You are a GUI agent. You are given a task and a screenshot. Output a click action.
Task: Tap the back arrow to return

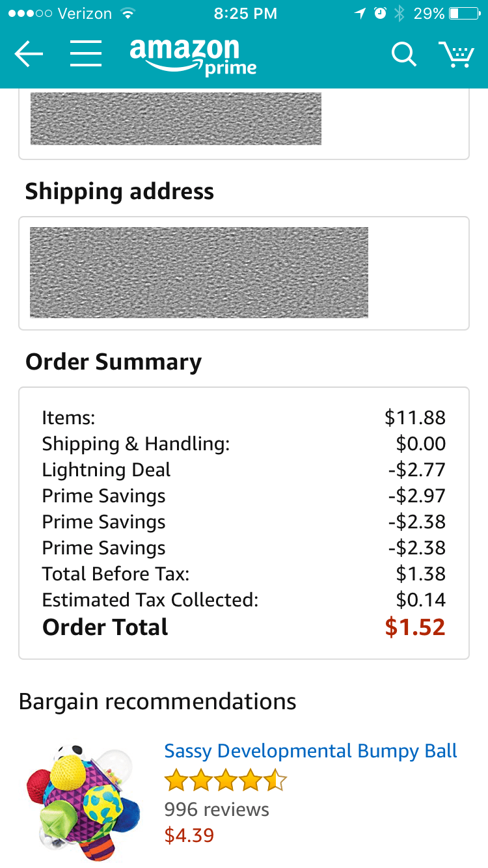click(29, 55)
